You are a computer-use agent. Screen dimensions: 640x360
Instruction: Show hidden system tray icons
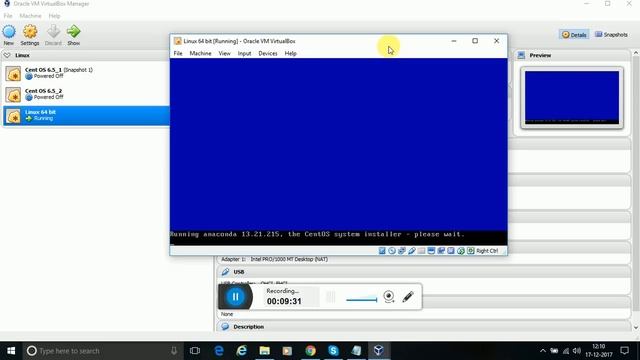[x=543, y=351]
